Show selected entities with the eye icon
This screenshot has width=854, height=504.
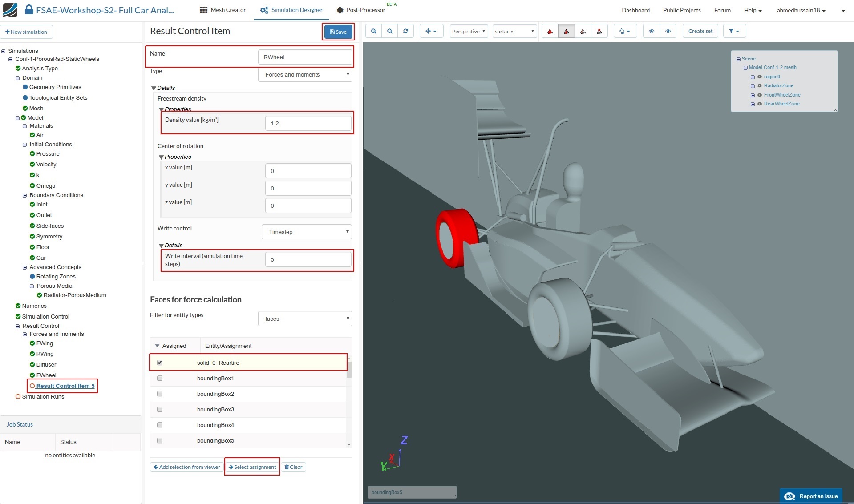coord(668,31)
